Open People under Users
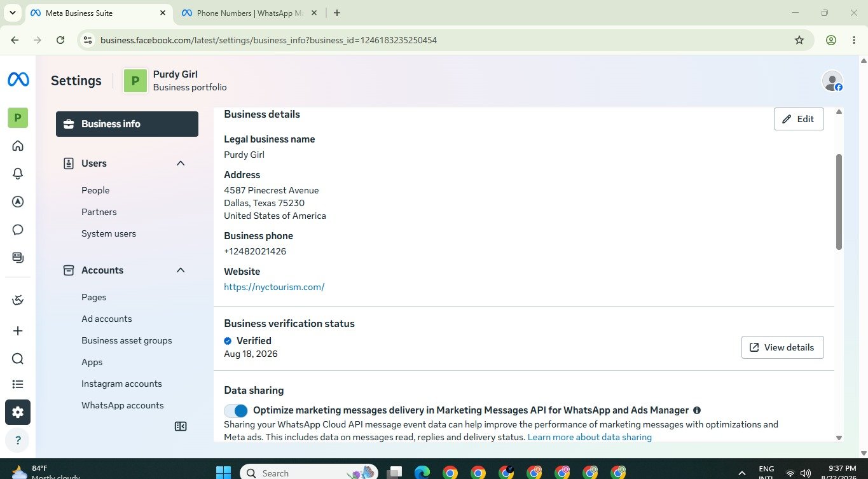 (x=95, y=190)
